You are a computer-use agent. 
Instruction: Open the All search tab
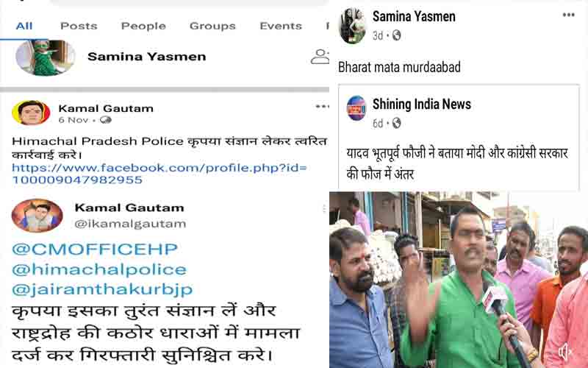click(x=24, y=26)
